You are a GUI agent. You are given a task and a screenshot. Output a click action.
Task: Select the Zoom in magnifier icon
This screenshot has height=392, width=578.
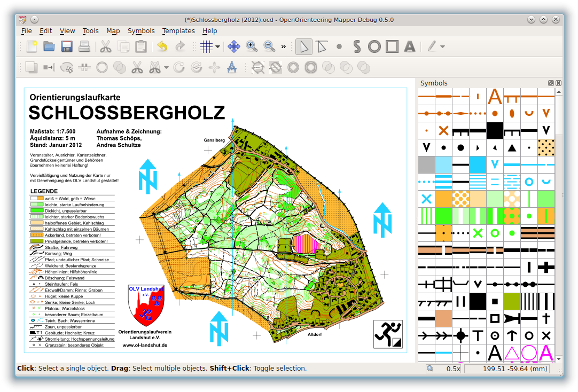point(251,46)
